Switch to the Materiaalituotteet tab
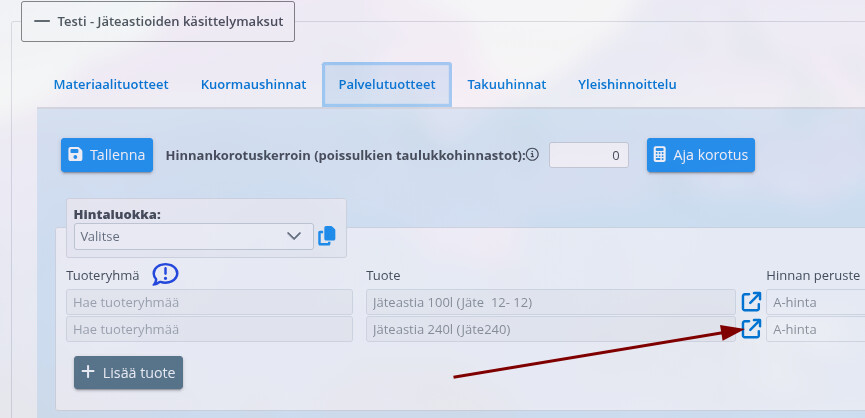 (111, 85)
